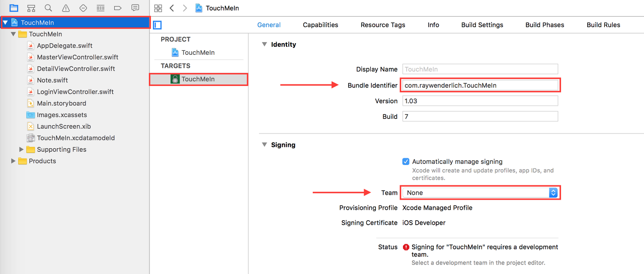Select MasterViewController.swift file
This screenshot has height=274, width=644.
click(77, 57)
